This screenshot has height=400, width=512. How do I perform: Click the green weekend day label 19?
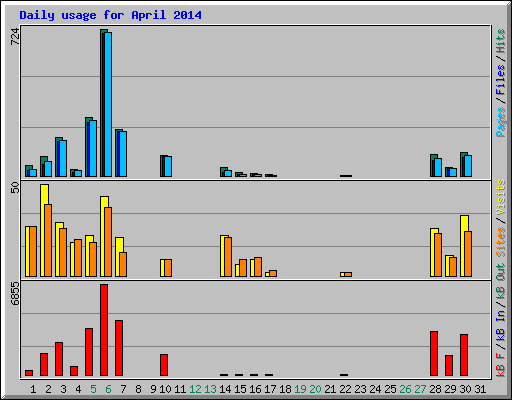click(x=300, y=389)
